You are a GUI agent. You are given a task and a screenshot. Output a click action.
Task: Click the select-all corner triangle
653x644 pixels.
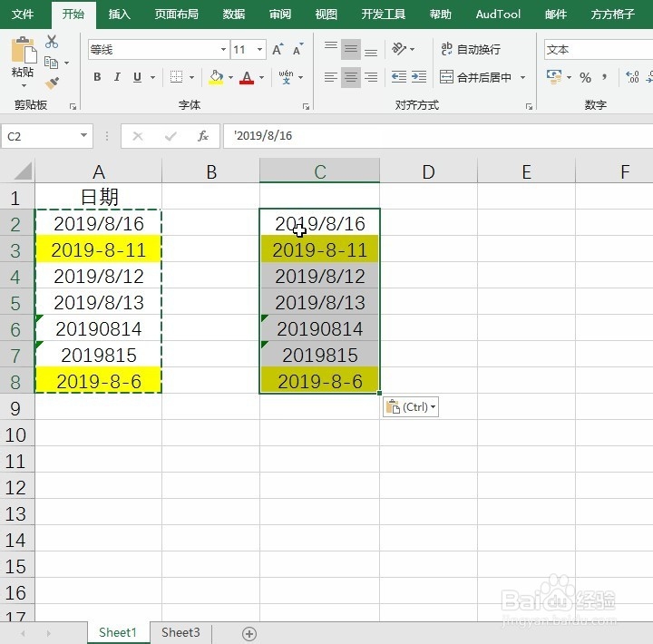coord(23,171)
